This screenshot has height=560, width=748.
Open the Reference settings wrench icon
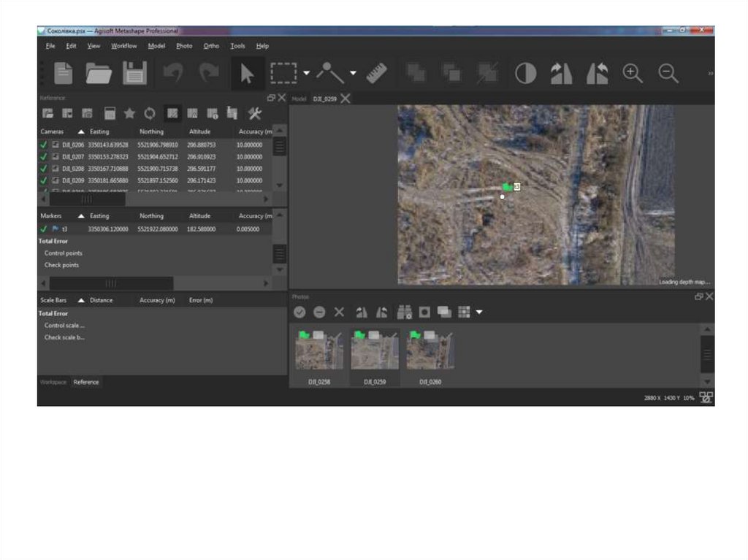coord(254,113)
